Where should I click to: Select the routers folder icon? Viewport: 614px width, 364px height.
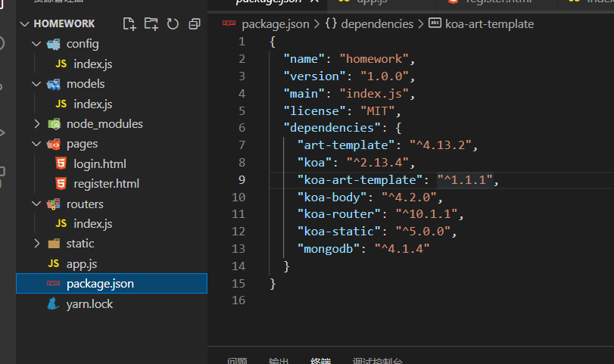pyautogui.click(x=54, y=204)
